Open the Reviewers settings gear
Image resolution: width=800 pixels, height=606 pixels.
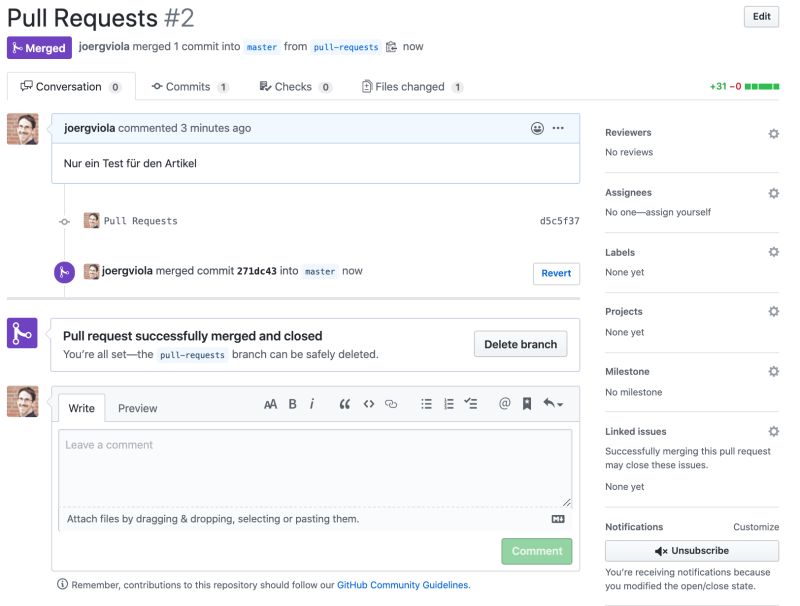click(773, 133)
